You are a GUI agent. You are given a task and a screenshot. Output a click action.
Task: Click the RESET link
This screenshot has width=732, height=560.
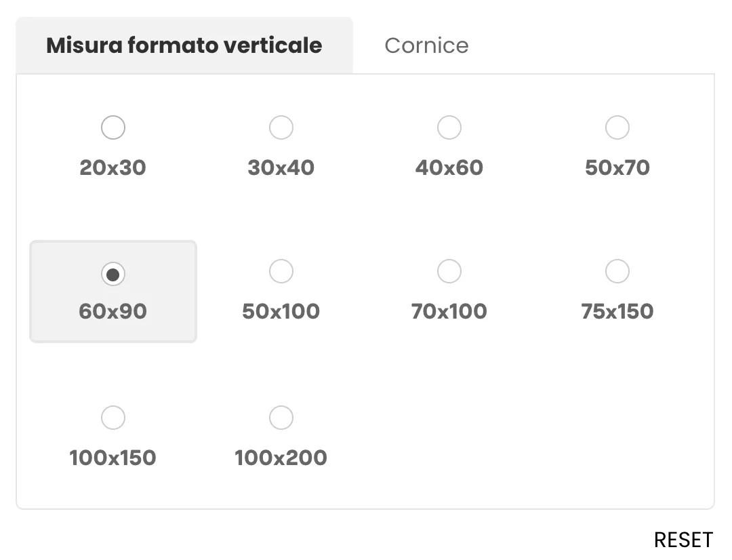[x=683, y=540]
